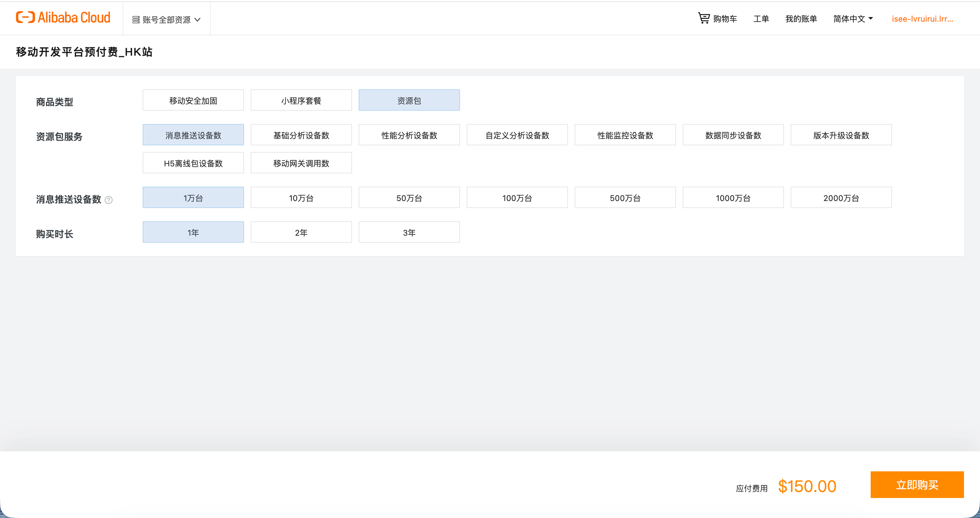Image resolution: width=980 pixels, height=518 pixels.
Task: Click 立即购买 button
Action: click(916, 485)
